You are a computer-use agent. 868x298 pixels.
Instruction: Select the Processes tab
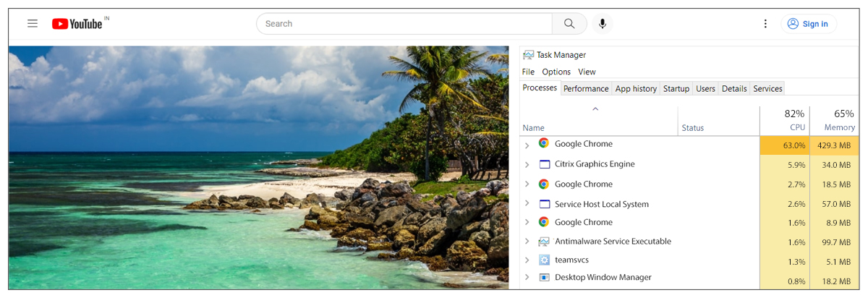(540, 88)
